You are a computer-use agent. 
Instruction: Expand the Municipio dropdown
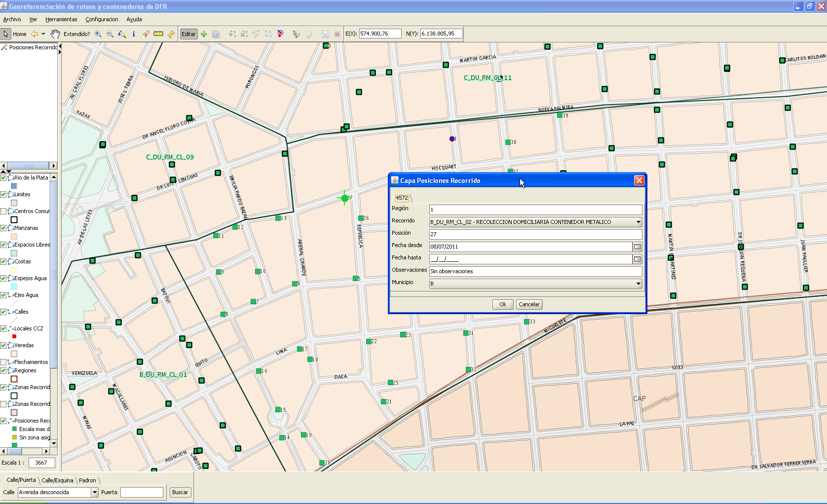click(638, 284)
